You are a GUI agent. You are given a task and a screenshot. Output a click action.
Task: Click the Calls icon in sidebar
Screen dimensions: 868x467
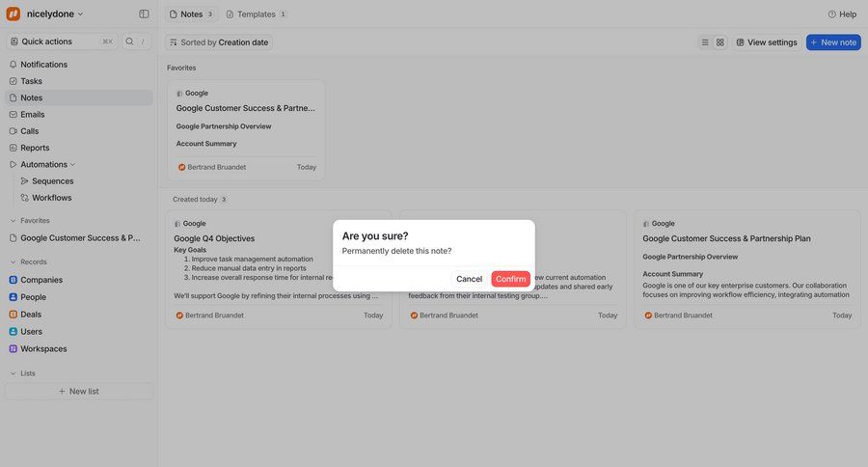[x=14, y=130]
